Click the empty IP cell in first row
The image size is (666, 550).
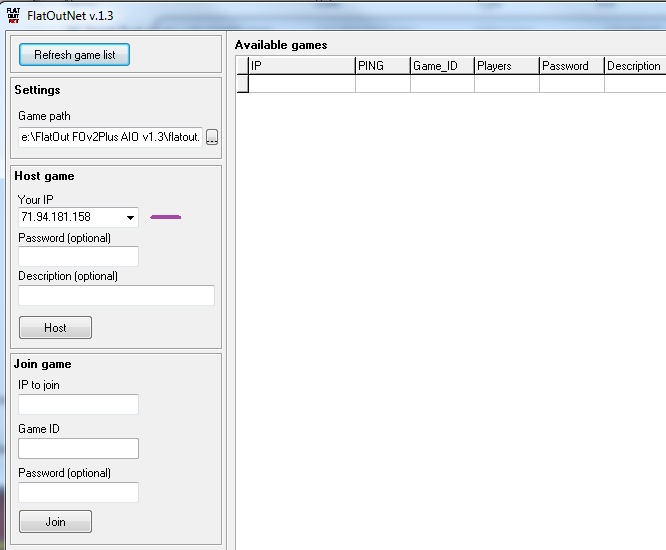coord(302,83)
